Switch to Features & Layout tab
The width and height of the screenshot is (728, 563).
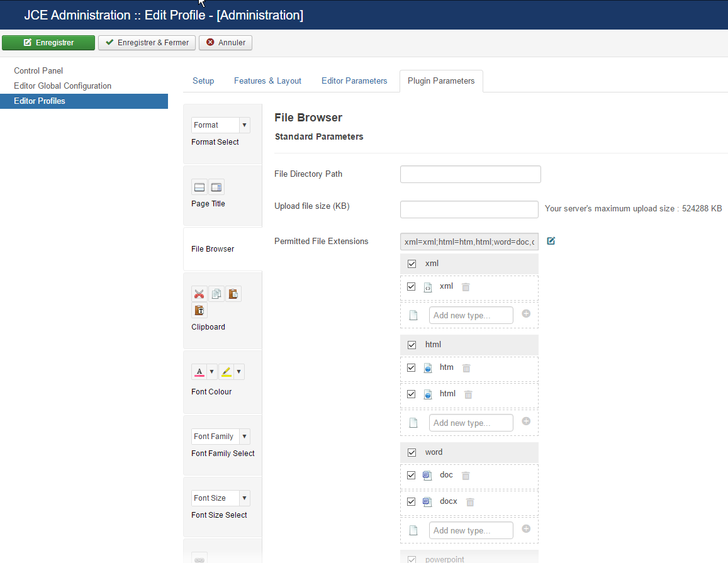click(267, 81)
